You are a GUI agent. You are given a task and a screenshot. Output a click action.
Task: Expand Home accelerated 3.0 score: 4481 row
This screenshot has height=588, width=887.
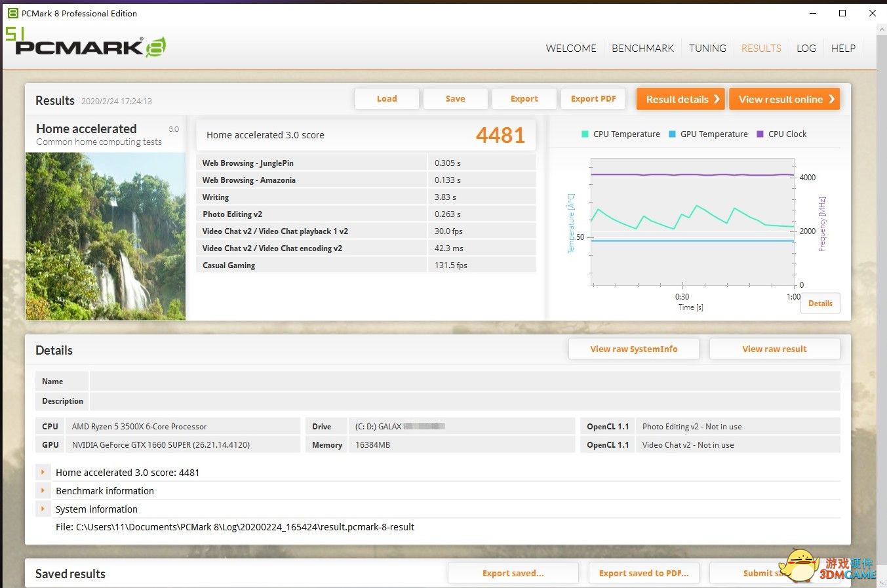point(43,472)
